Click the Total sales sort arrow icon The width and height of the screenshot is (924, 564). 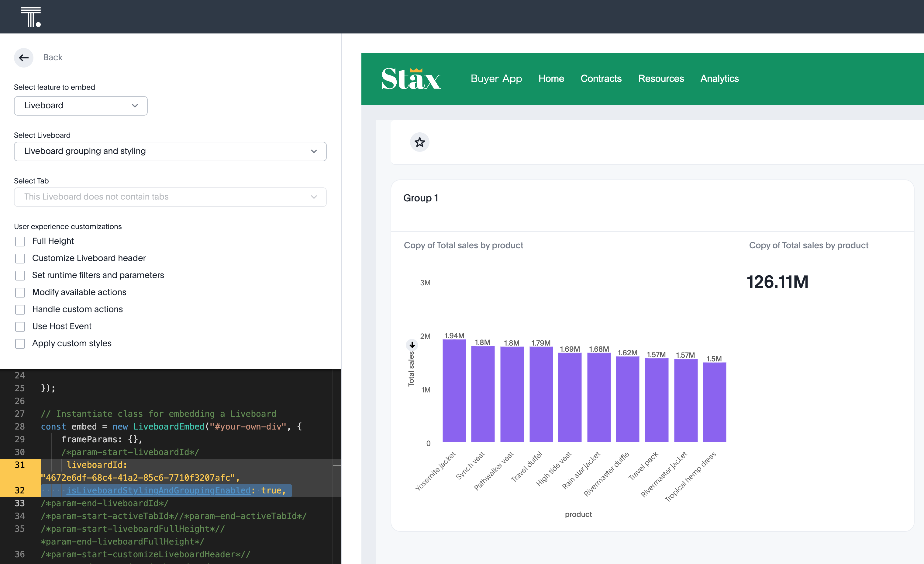click(x=412, y=344)
